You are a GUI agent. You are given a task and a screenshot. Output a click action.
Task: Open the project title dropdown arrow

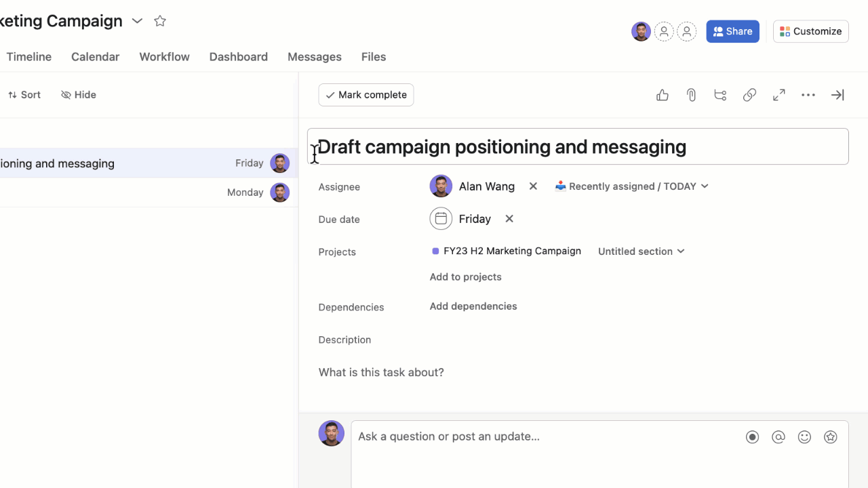pyautogui.click(x=137, y=21)
